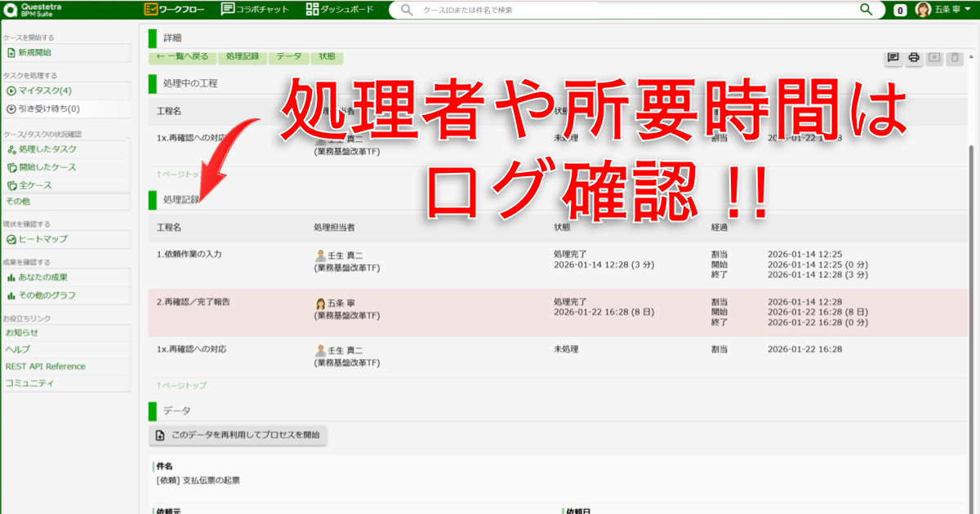Open 開始したケース in the sidebar

point(65,167)
